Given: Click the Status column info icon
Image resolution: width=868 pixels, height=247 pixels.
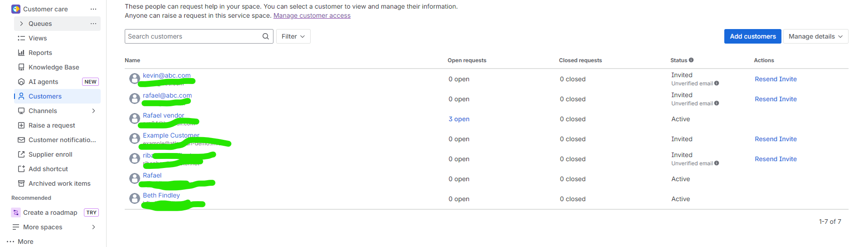Looking at the screenshot, I should coord(691,60).
